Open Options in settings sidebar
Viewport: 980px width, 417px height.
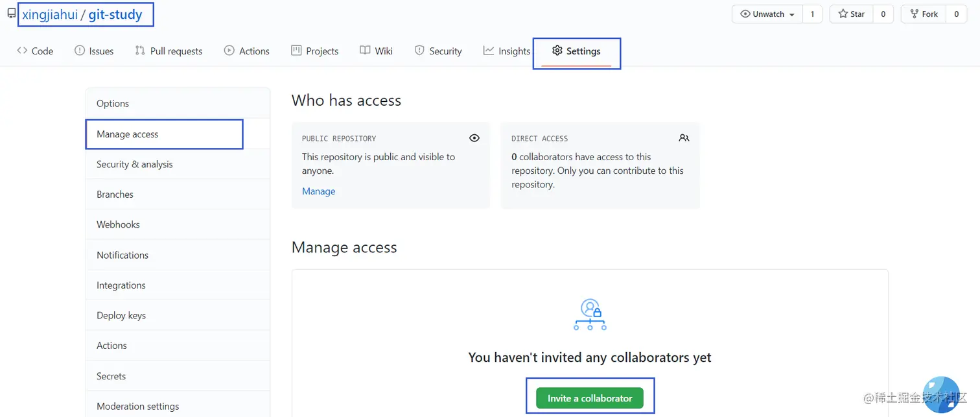178,103
